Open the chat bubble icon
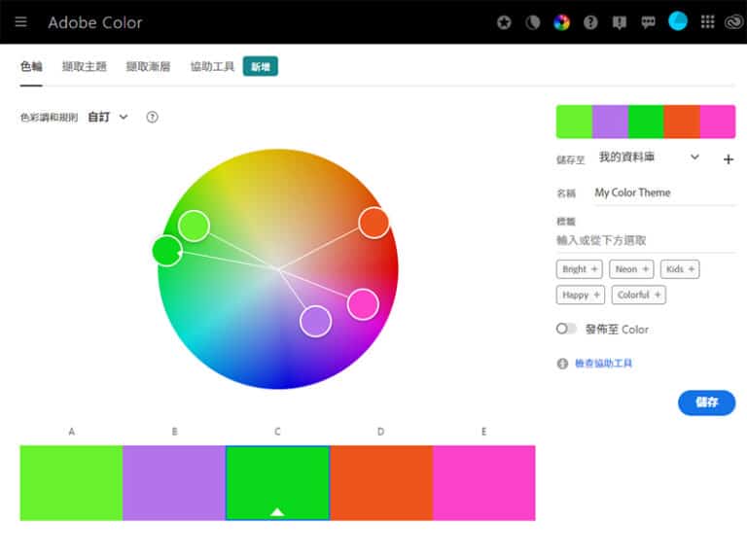Viewport: 747px width, 560px height. (649, 22)
